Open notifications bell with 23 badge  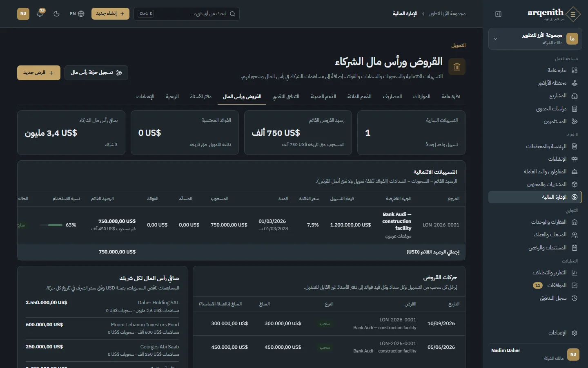tap(40, 13)
